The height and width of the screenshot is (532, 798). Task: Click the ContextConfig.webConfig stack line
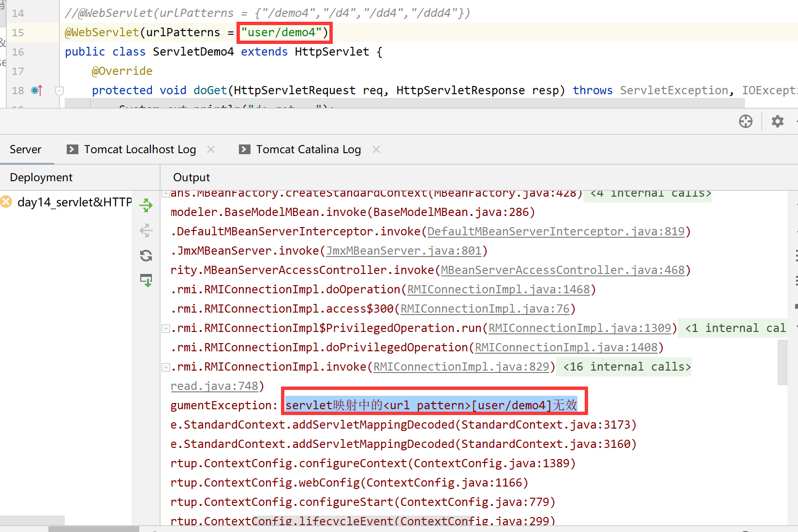click(x=349, y=483)
